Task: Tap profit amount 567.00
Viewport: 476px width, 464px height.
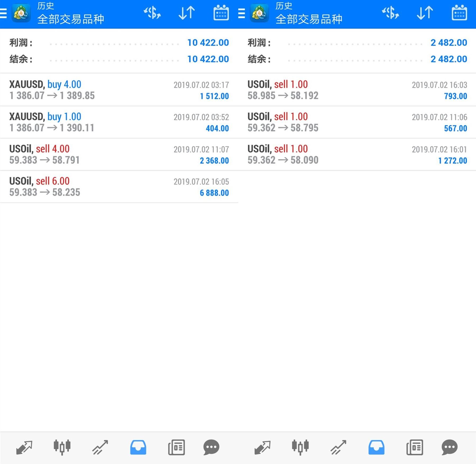Action: click(x=456, y=128)
